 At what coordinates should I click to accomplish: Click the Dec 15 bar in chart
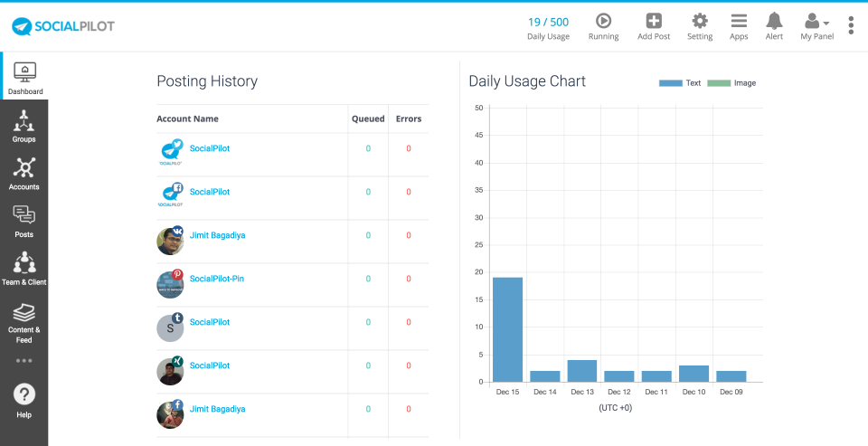507,329
